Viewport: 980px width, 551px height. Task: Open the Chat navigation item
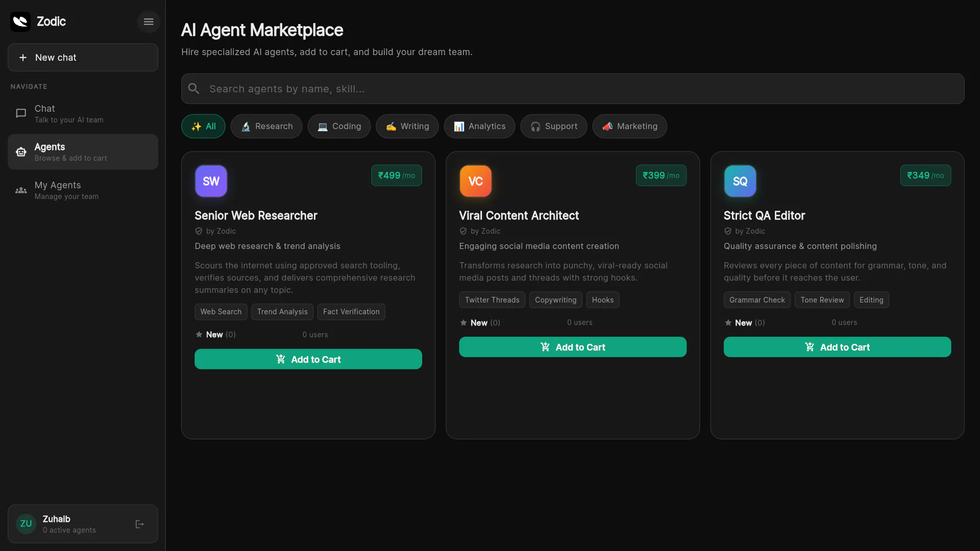point(83,113)
